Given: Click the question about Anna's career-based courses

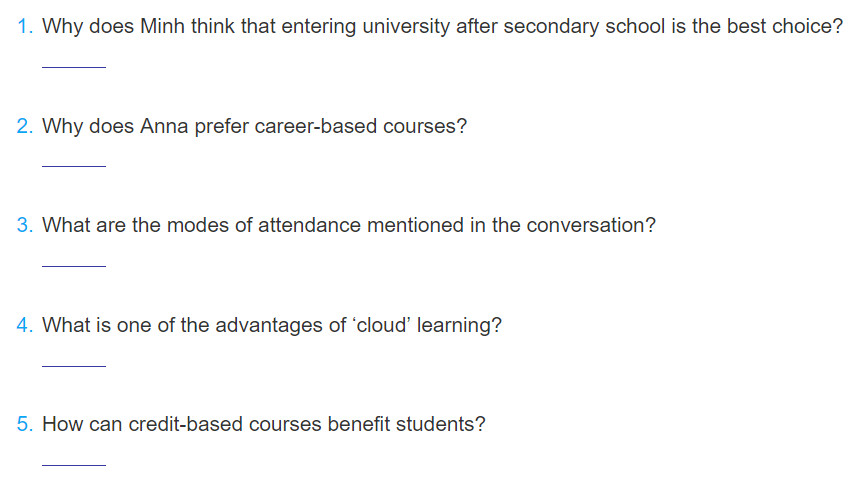Looking at the screenshot, I should point(254,126).
